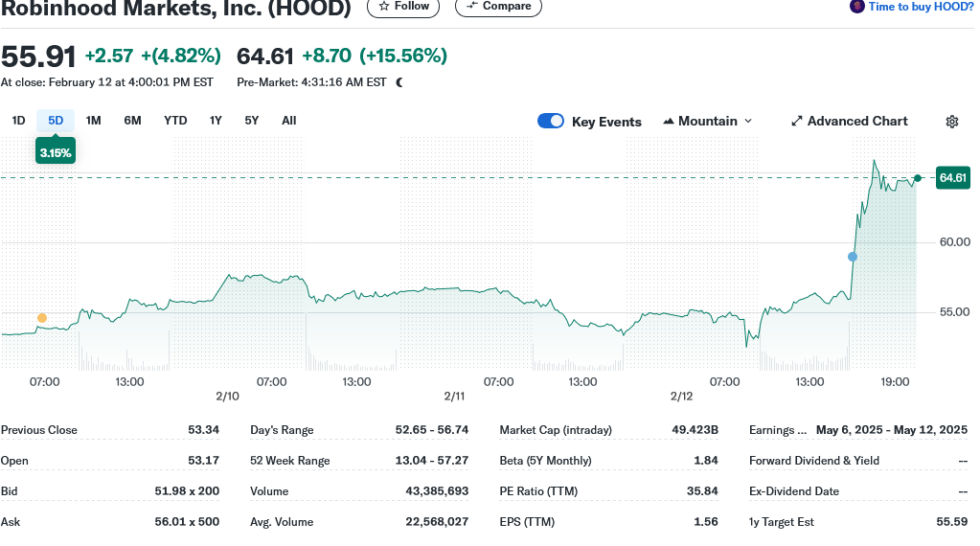This screenshot has width=980, height=546.
Task: Open the Advanced Chart view
Action: (850, 122)
